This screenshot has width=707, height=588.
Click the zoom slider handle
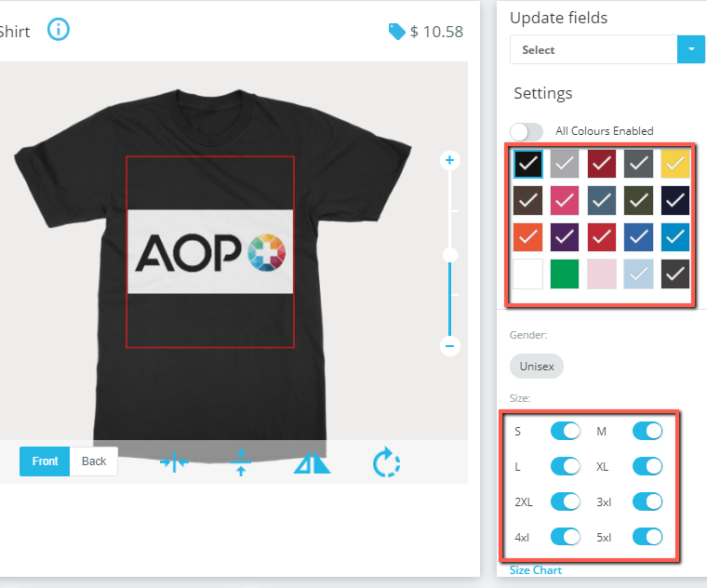[449, 255]
